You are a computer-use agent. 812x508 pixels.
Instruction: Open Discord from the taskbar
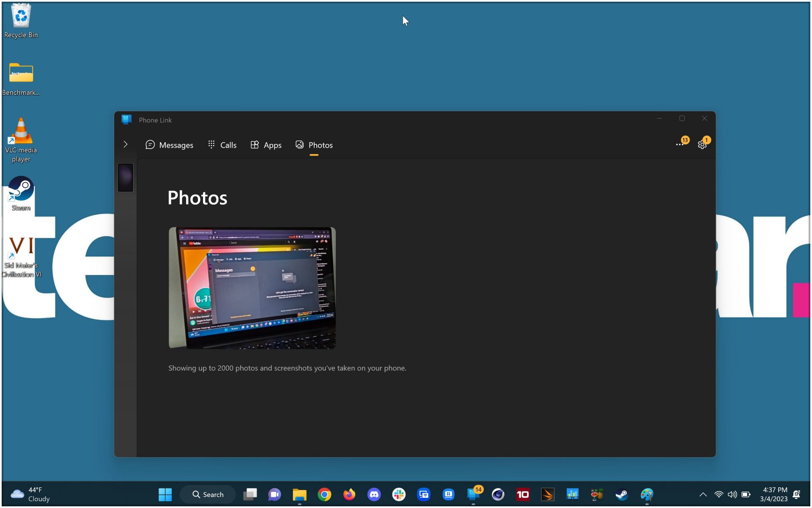(374, 494)
